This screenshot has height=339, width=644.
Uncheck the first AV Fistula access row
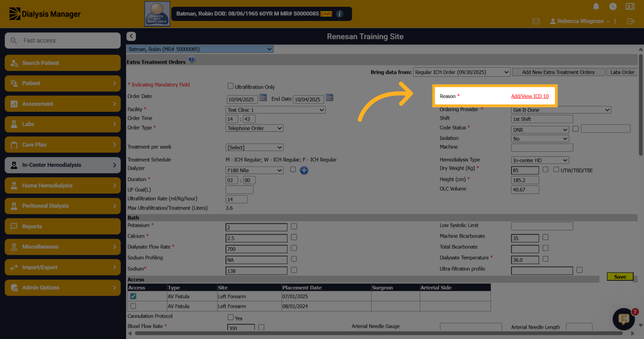pos(133,296)
